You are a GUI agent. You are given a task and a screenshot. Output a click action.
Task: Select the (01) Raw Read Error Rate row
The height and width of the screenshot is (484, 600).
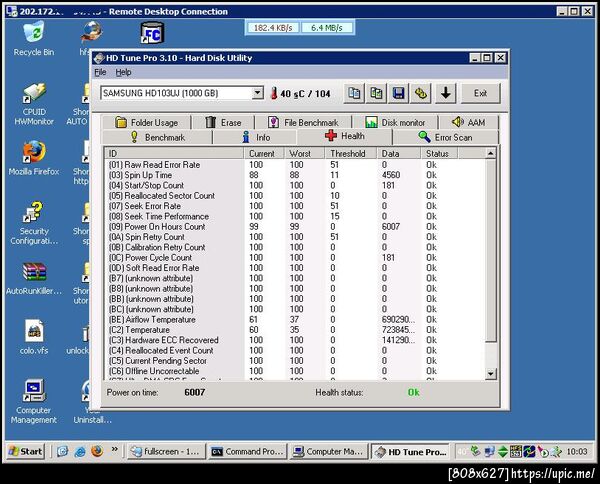[x=295, y=165]
